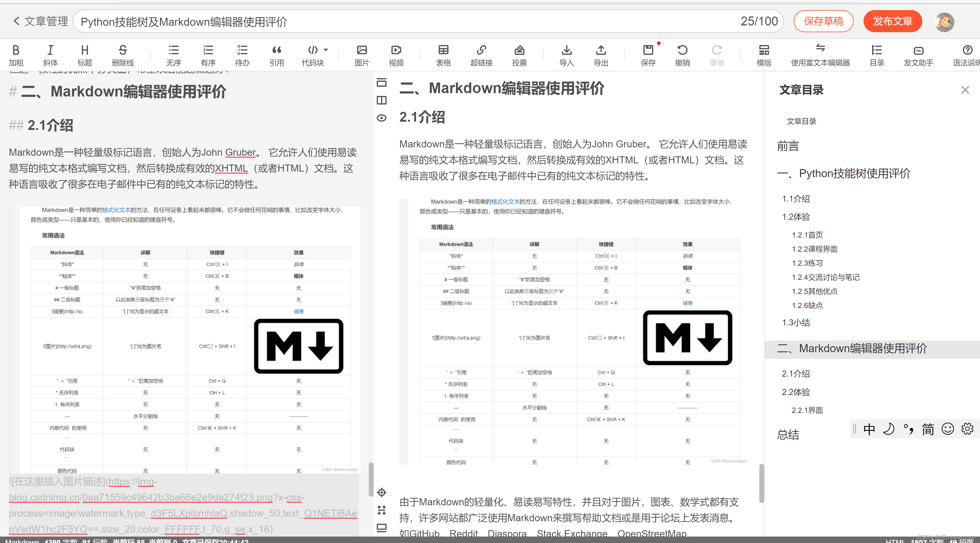Image resolution: width=980 pixels, height=543 pixels.
Task: Toggle IME Chinese/English mode (中)
Action: [869, 429]
